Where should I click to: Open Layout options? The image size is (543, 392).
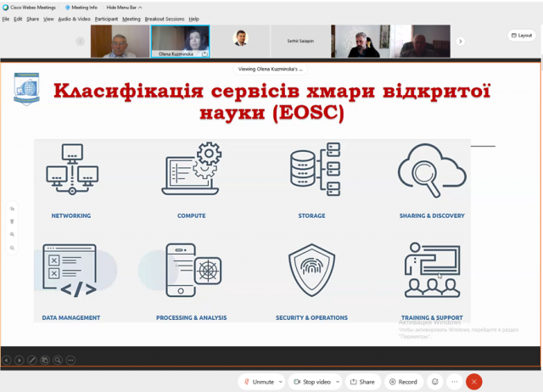522,36
